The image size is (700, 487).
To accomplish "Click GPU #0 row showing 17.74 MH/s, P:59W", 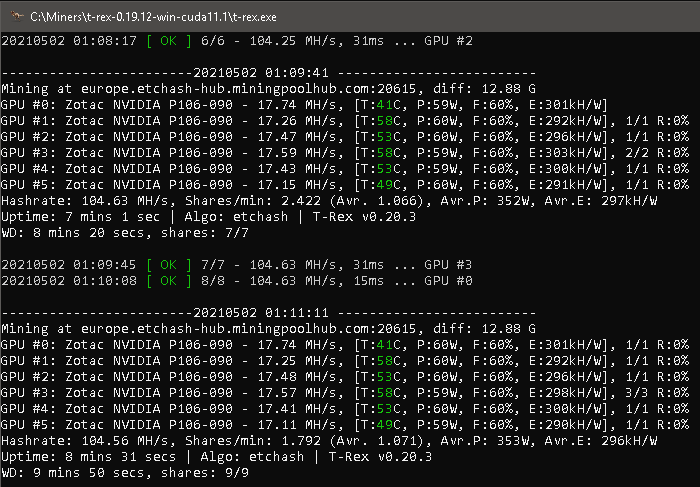I will [x=304, y=105].
